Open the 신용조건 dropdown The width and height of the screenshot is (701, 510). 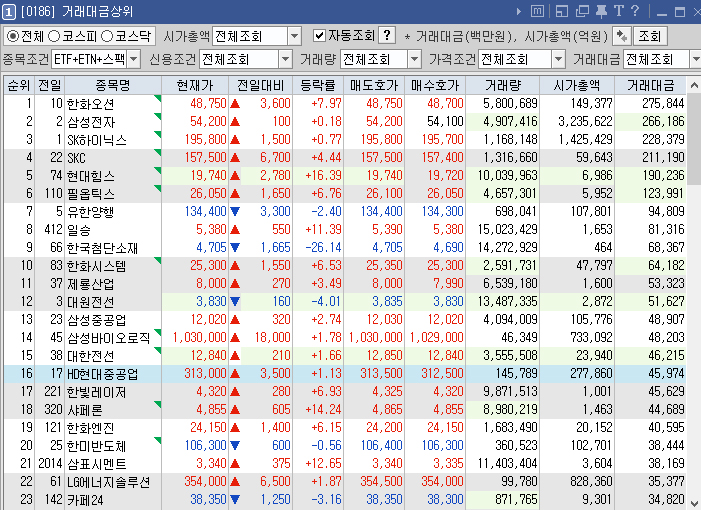coord(286,59)
